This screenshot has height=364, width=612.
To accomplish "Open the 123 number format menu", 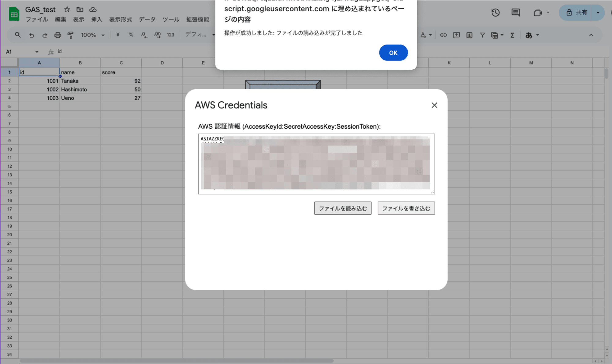I will coord(170,35).
